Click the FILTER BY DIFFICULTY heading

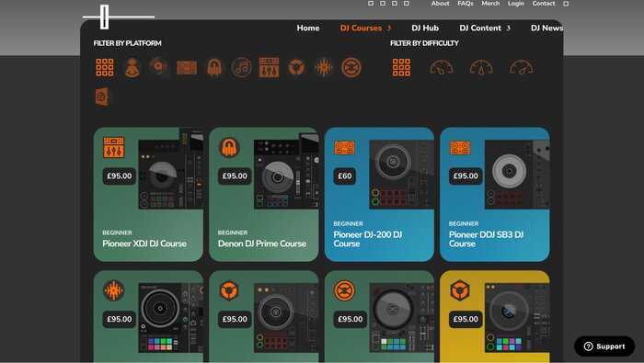(424, 43)
